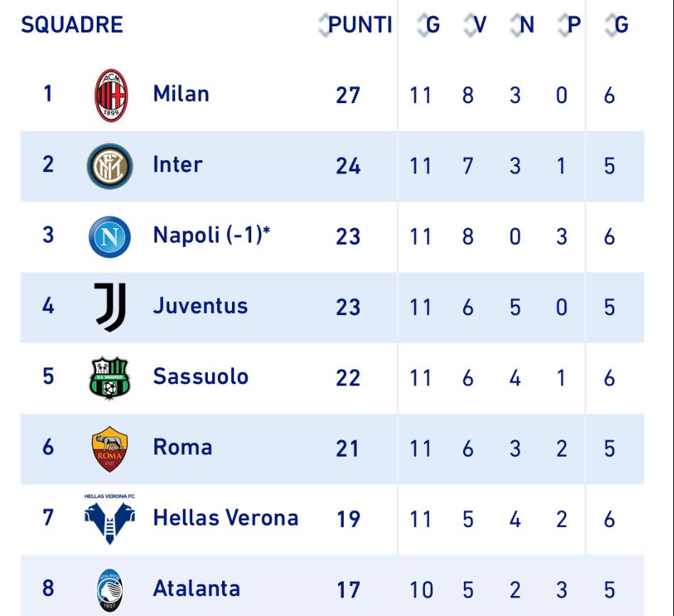Click the Napoli club badge
Image resolution: width=674 pixels, height=616 pixels.
point(110,237)
